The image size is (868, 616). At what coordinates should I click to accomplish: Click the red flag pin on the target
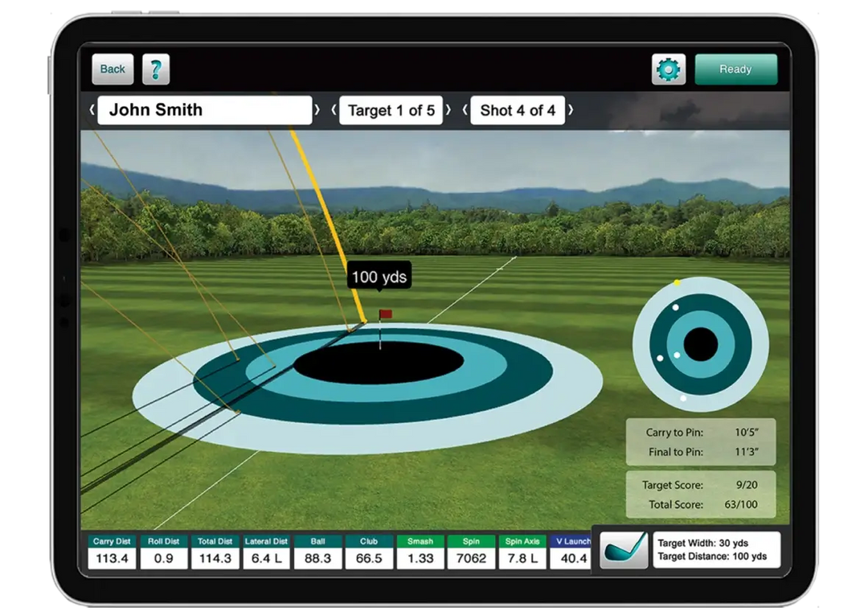(x=384, y=314)
